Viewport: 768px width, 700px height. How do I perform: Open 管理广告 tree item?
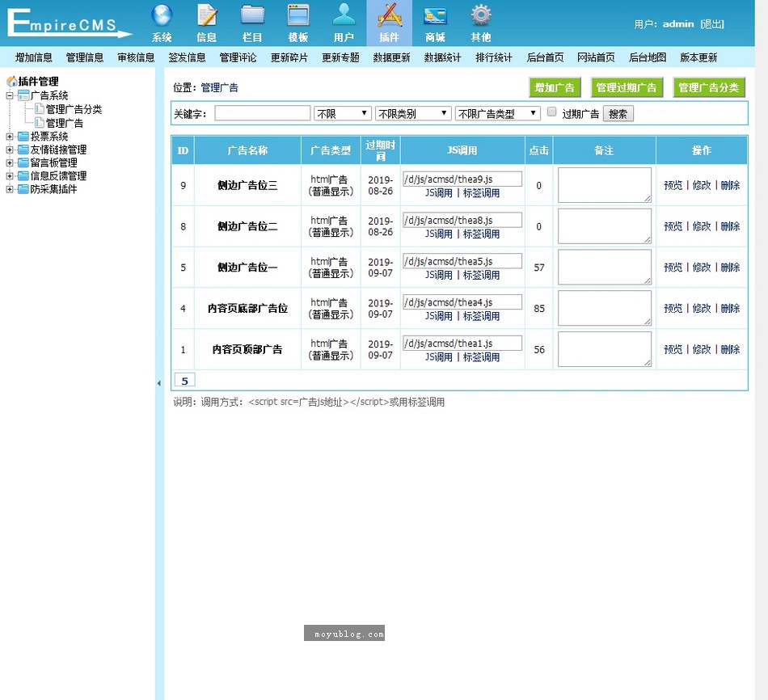65,123
